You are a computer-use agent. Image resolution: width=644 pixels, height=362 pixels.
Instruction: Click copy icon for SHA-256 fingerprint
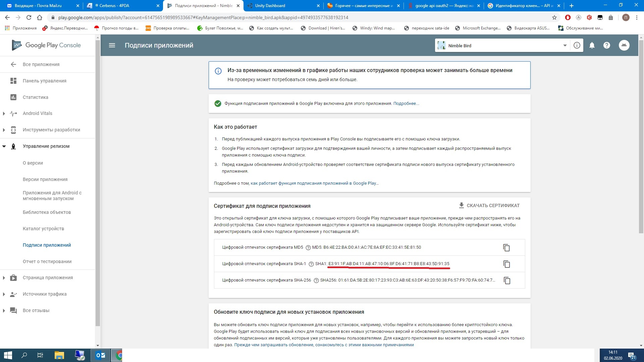pyautogui.click(x=506, y=280)
